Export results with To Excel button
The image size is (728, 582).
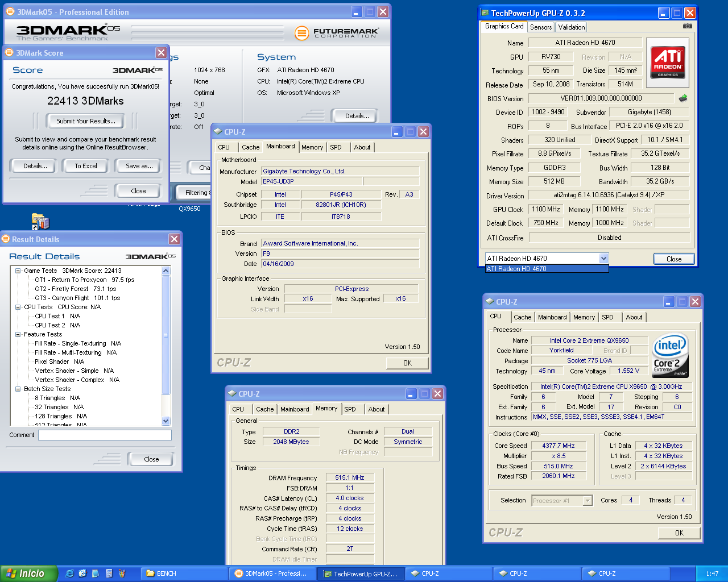click(x=86, y=166)
